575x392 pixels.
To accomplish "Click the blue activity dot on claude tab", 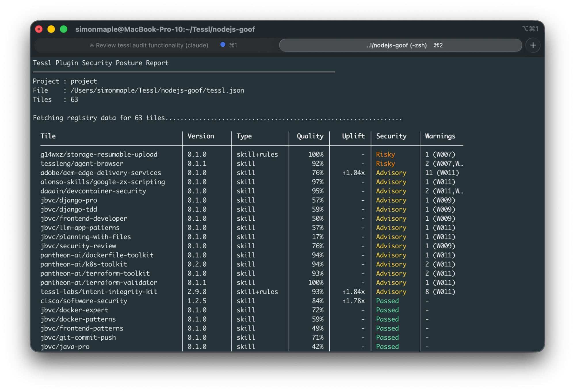I will (x=222, y=45).
